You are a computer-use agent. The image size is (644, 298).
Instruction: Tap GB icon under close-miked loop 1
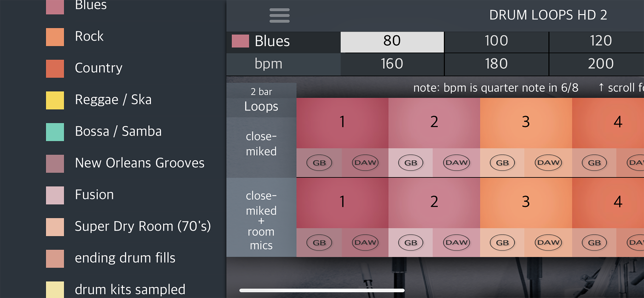pyautogui.click(x=319, y=163)
